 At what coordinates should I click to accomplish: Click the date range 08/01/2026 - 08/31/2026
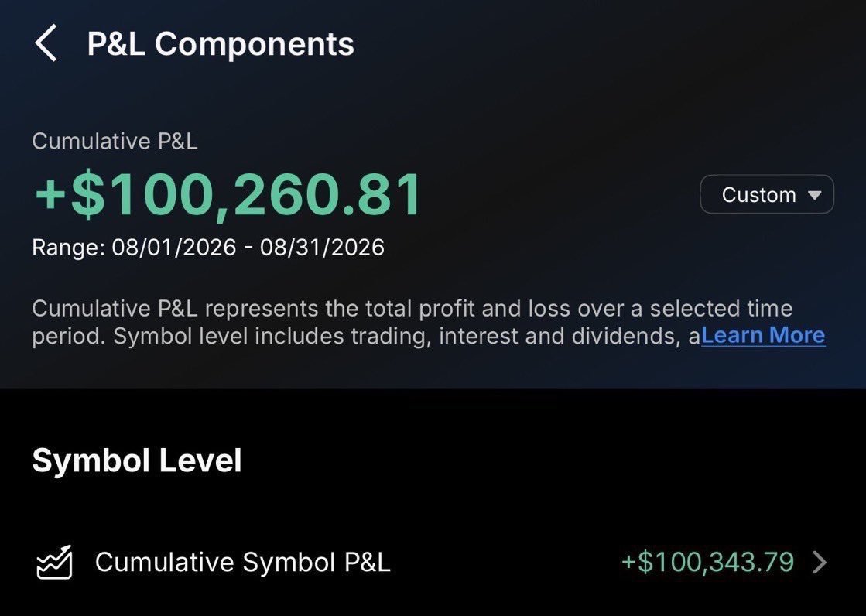pos(248,247)
